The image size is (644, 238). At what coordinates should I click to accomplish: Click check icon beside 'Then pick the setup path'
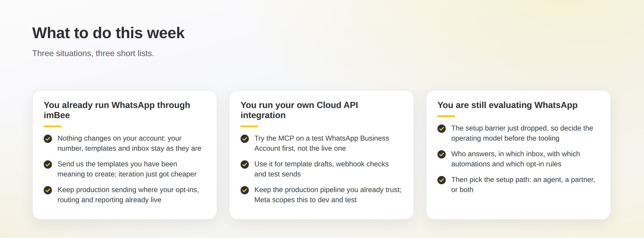pos(442,180)
